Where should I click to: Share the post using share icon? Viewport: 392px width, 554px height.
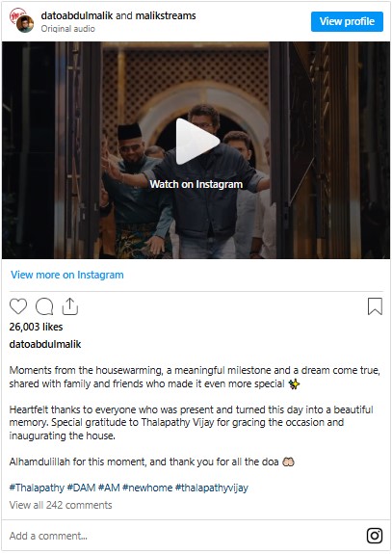(70, 306)
